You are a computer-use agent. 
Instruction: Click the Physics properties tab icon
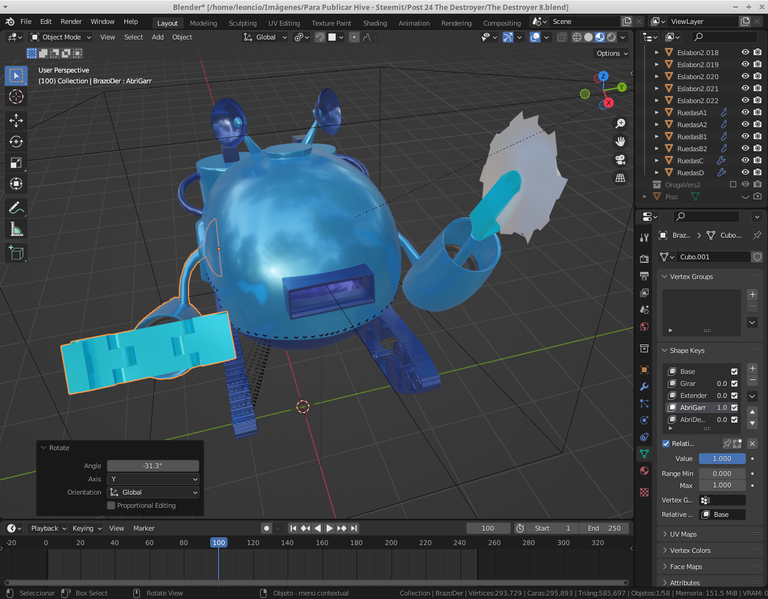[x=644, y=420]
